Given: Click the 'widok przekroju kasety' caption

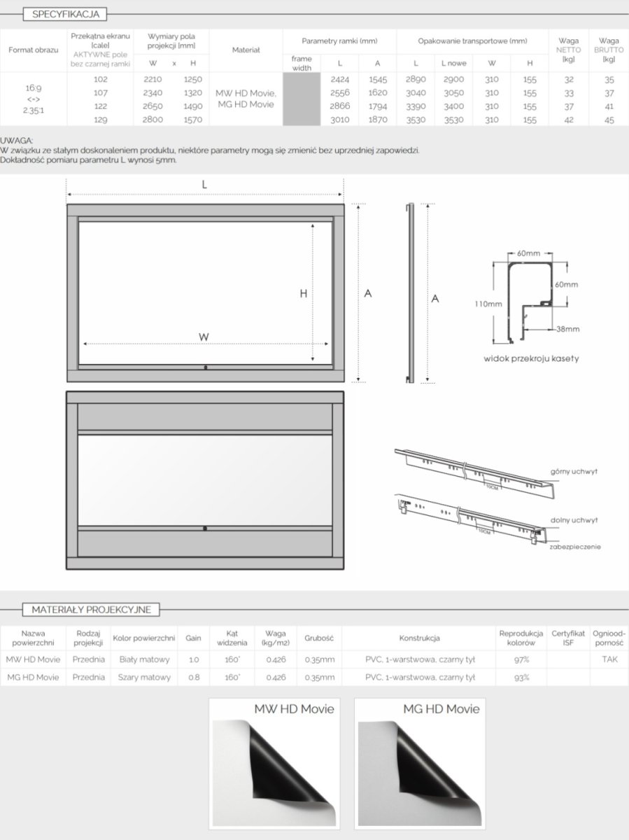Looking at the screenshot, I should tap(531, 358).
